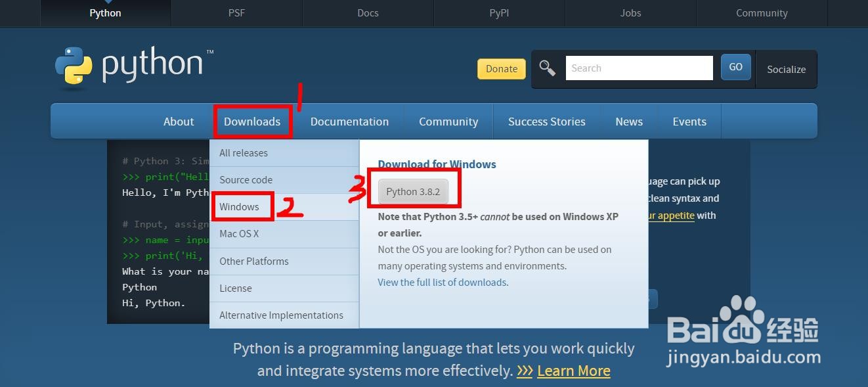
Task: Switch to the Docs tab
Action: (x=368, y=12)
